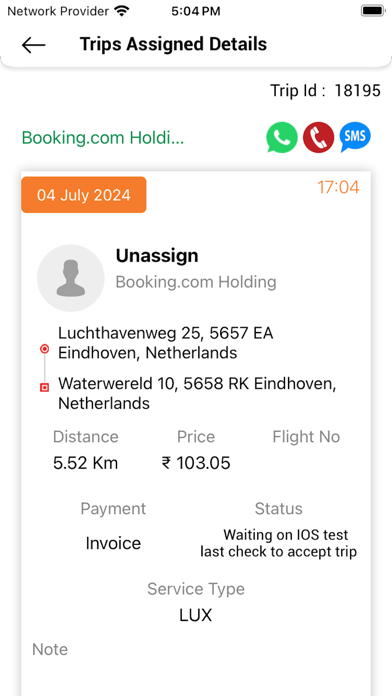
Task: Tap the red square drop-off marker
Action: pos(44,388)
